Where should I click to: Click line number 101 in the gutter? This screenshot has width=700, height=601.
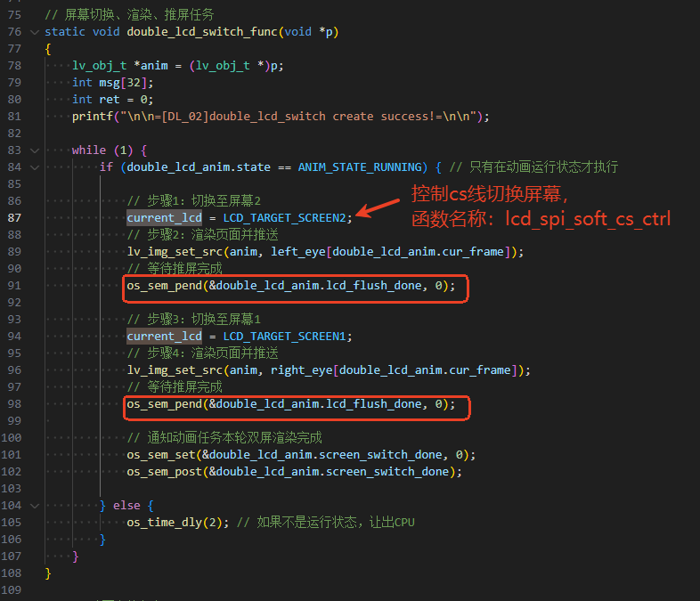pyautogui.click(x=12, y=455)
